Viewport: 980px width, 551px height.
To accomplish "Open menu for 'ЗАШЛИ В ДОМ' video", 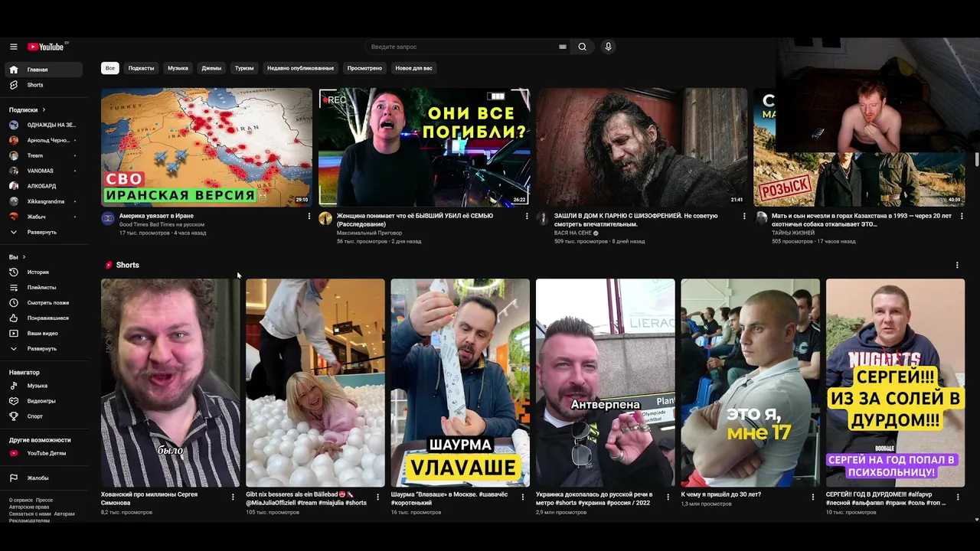I will tap(744, 217).
